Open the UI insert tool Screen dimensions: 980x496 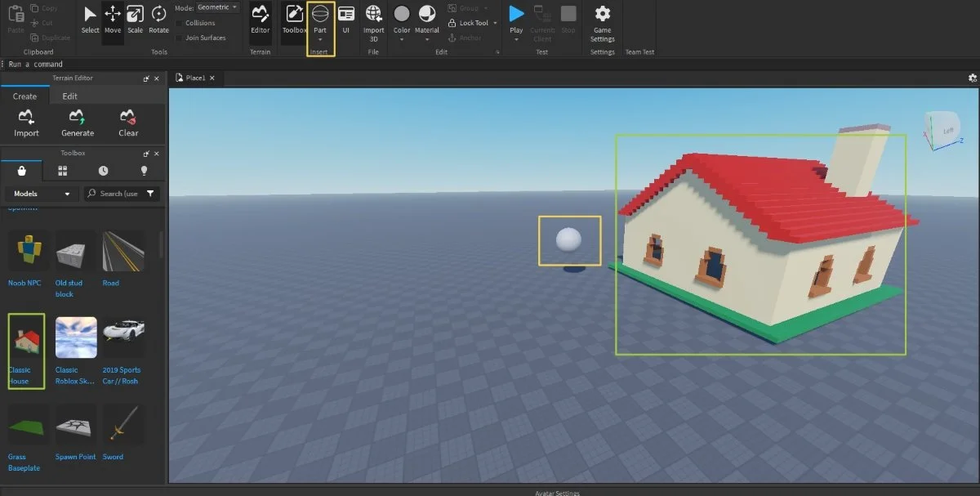pyautogui.click(x=346, y=19)
